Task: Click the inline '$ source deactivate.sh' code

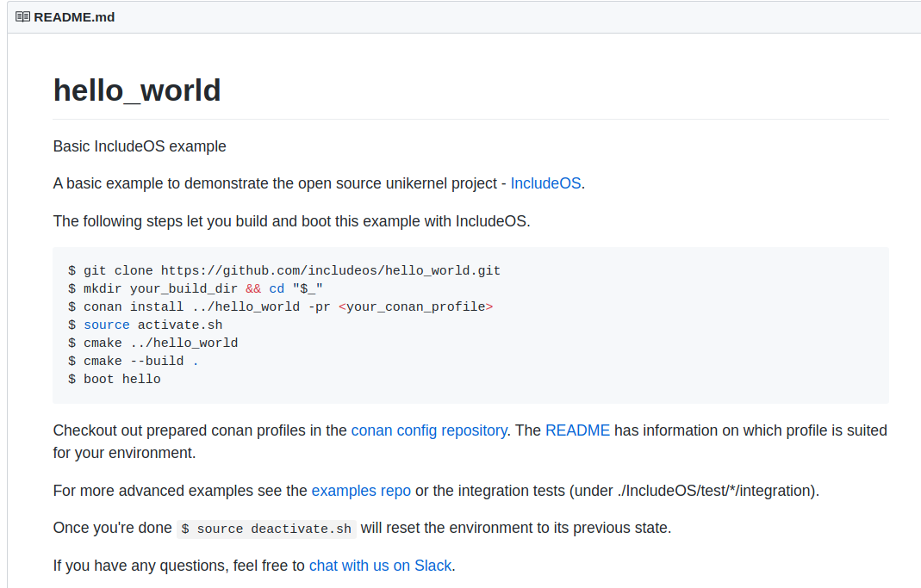Action: 266,529
